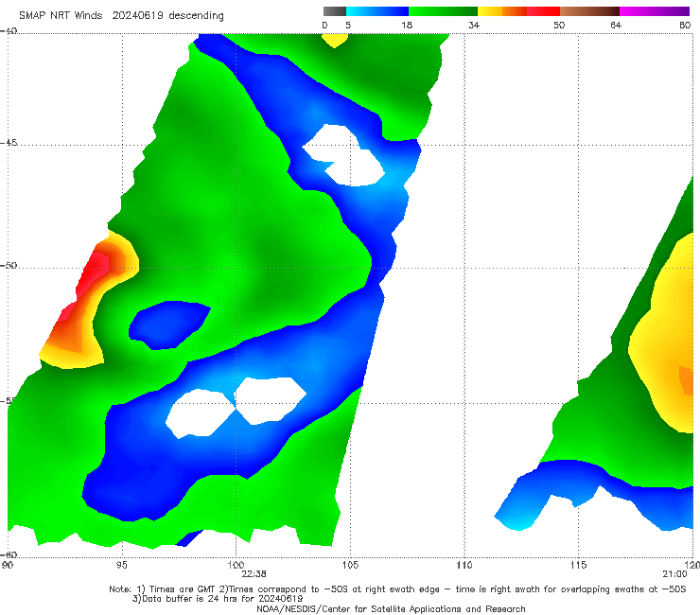Click the gray 0-5 segment of the color bar
Image resolution: width=700 pixels, height=615 pixels.
click(335, 11)
